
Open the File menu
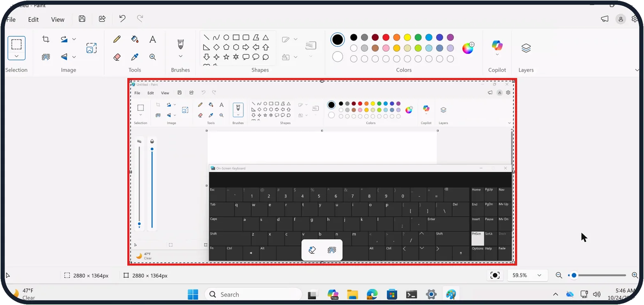(11, 19)
